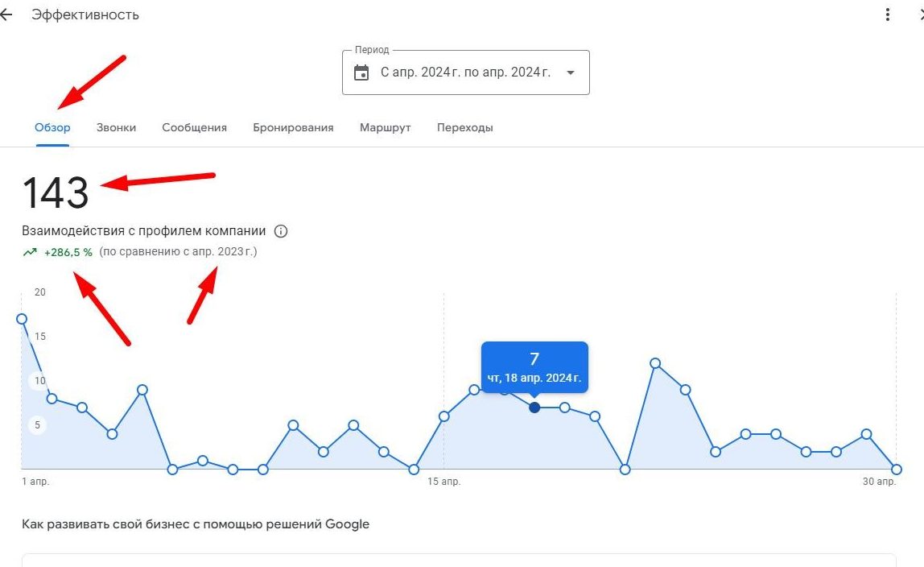This screenshot has width=924, height=567.
Task: Click the highlighted 18 апр. data point
Action: (534, 408)
